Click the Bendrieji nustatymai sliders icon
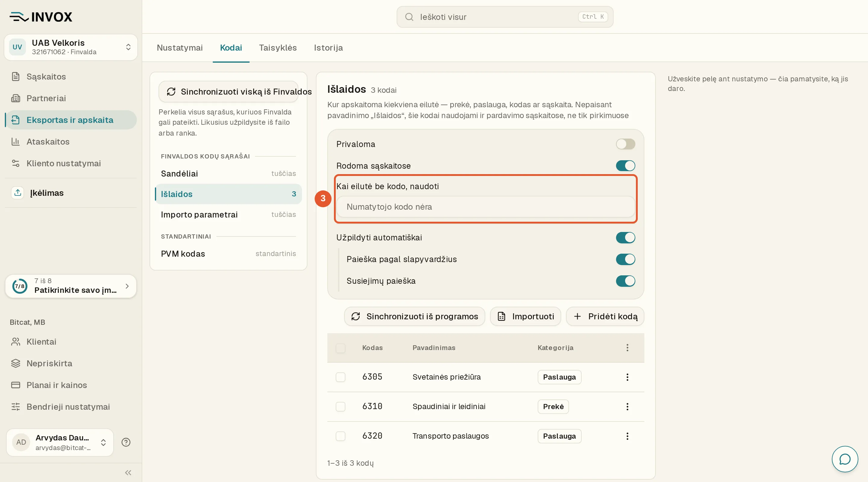Image resolution: width=868 pixels, height=482 pixels. point(15,407)
